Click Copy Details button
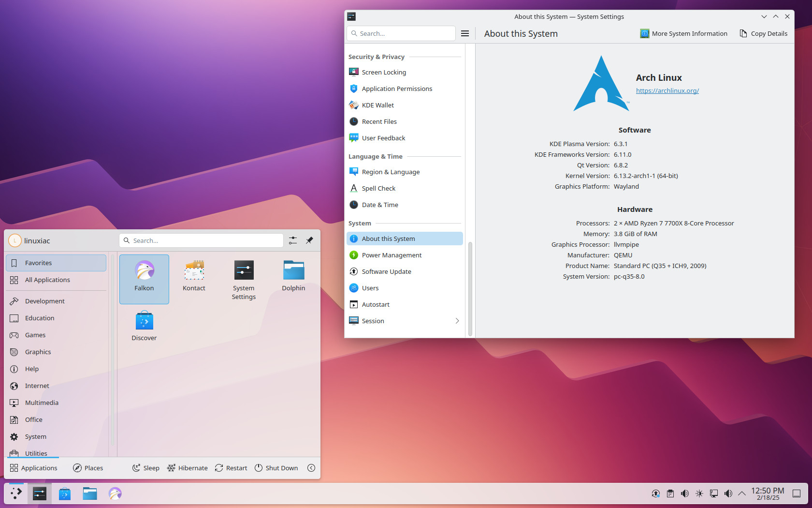Screen dimensions: 812x508 tap(763, 33)
